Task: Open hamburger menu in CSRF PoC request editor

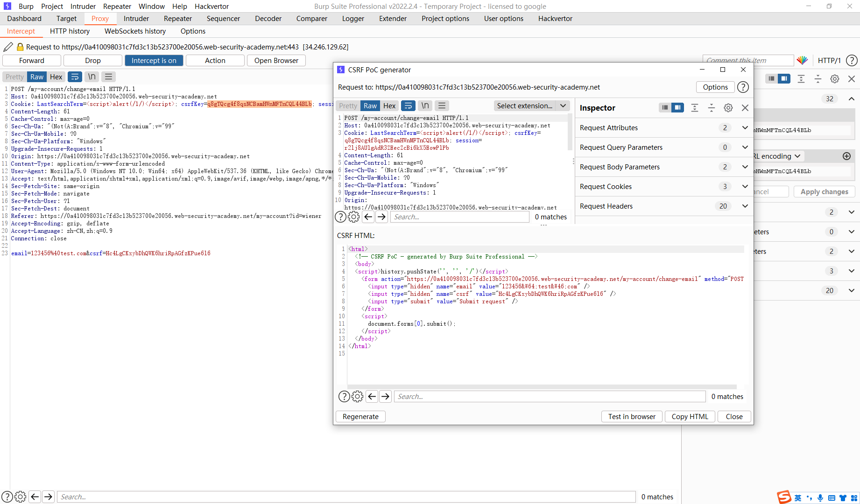Action: pyautogui.click(x=442, y=105)
